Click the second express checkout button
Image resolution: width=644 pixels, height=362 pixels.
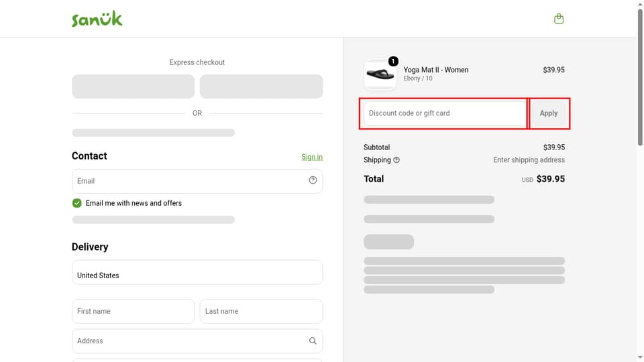261,86
